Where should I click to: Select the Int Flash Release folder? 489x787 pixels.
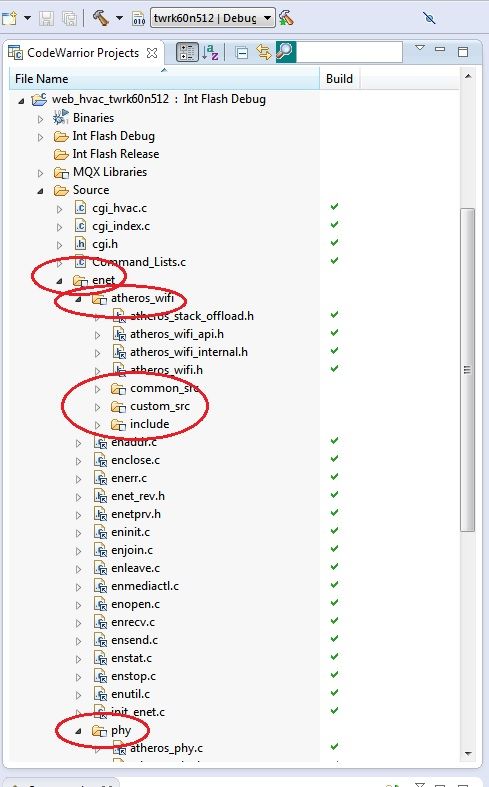(x=115, y=154)
